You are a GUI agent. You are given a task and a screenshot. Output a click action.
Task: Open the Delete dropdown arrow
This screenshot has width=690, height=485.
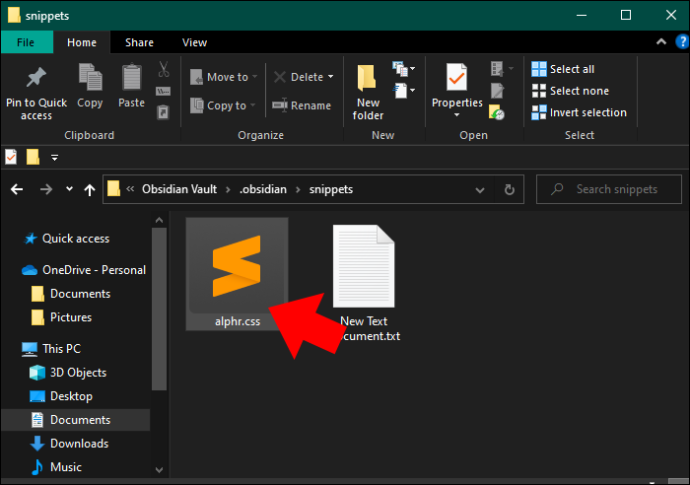click(x=330, y=77)
